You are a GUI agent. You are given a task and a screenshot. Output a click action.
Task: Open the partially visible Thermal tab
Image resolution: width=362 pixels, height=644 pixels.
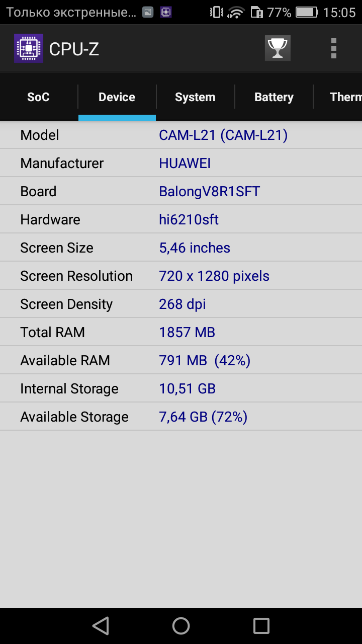click(338, 97)
